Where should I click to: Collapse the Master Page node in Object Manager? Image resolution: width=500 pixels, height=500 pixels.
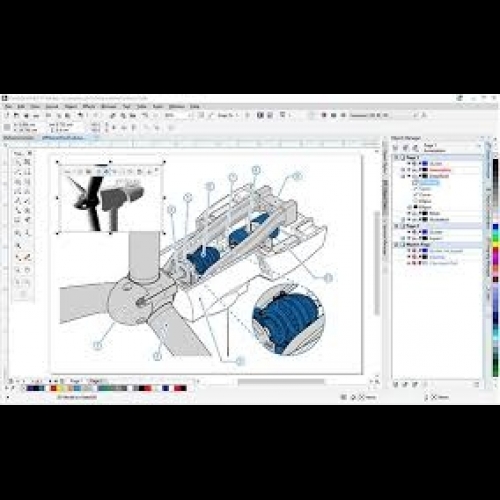tap(397, 245)
